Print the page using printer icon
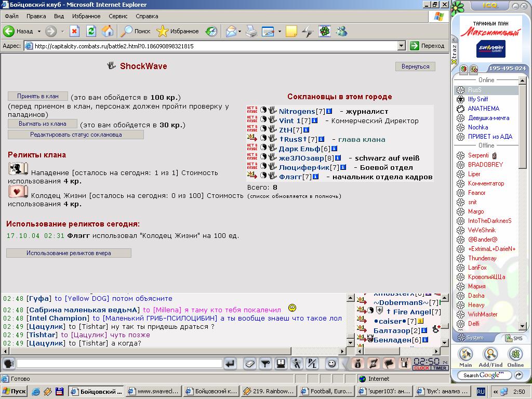Viewport: 532px width, 399px height. [x=251, y=31]
